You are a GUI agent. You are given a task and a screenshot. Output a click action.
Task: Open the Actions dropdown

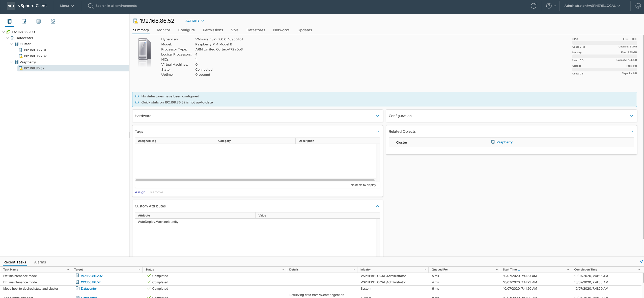[194, 21]
